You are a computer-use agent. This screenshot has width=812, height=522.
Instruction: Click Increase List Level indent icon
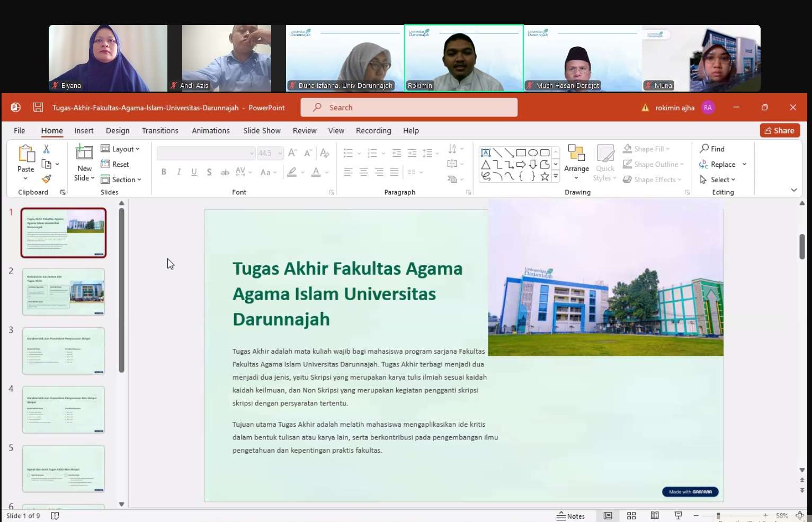click(412, 153)
